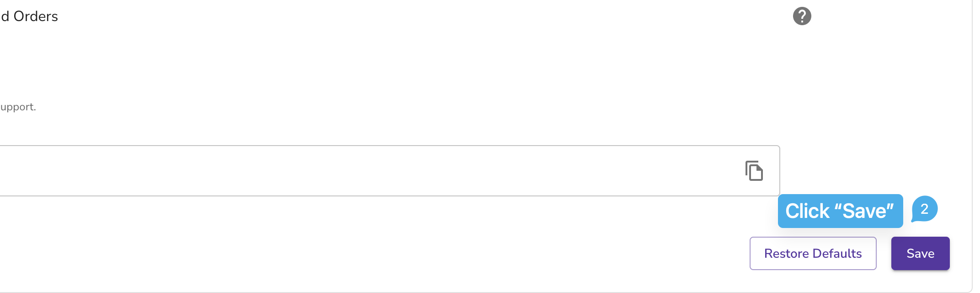Choose the outlined button left of Save

pos(813,253)
